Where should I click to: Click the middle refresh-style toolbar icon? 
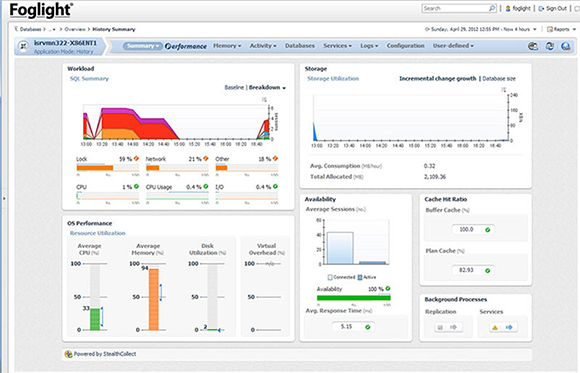(x=550, y=46)
